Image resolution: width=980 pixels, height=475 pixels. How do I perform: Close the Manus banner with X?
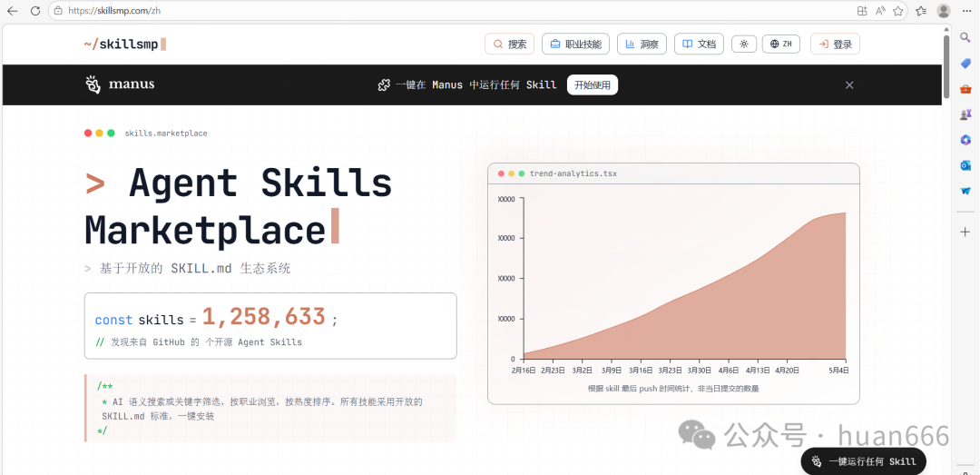tap(849, 85)
